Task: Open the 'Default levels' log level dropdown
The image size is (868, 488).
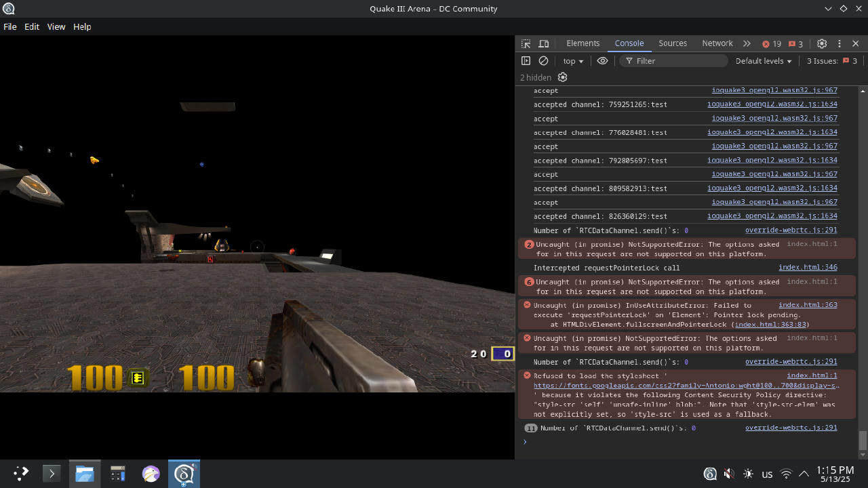Action: tap(763, 61)
